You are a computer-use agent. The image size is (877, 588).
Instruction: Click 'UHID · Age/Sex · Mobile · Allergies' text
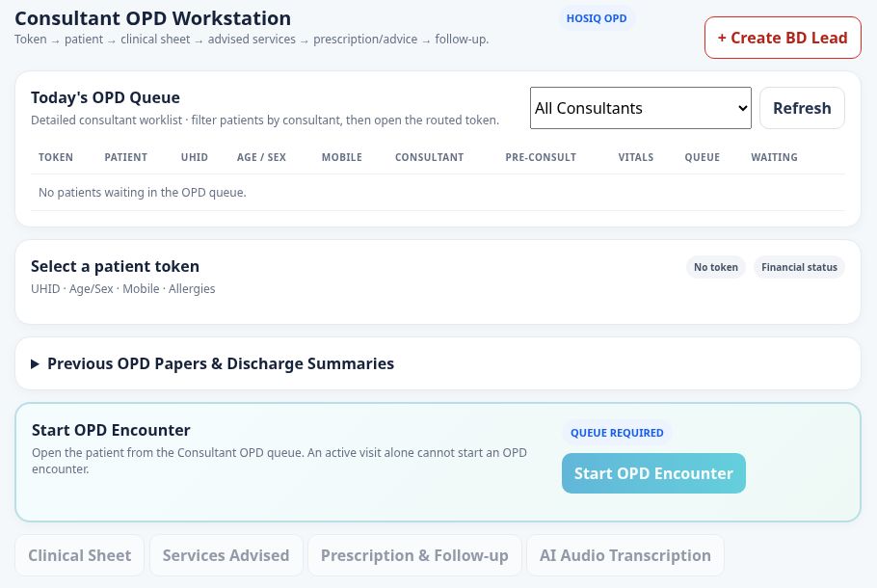coord(123,288)
